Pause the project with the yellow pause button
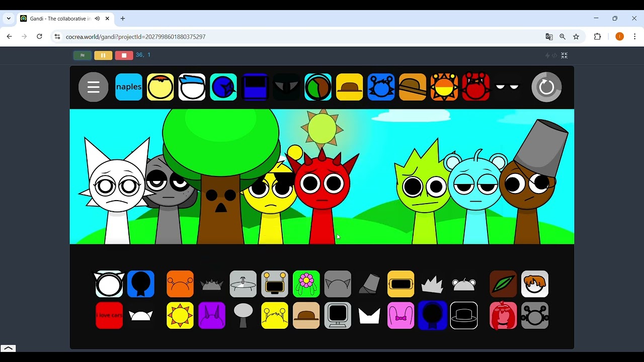The image size is (644, 362). [103, 55]
